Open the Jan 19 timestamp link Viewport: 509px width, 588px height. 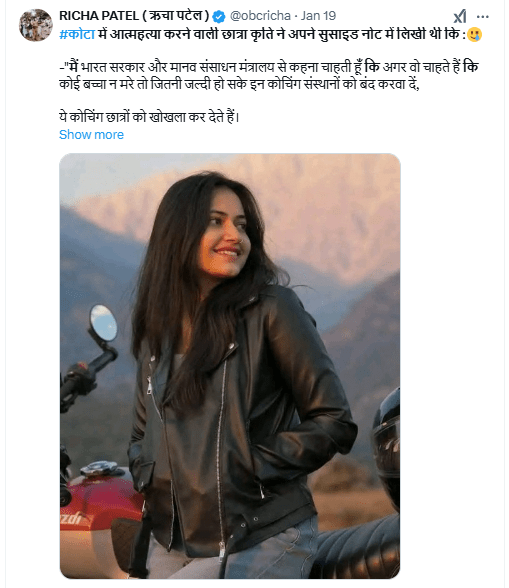click(x=318, y=16)
